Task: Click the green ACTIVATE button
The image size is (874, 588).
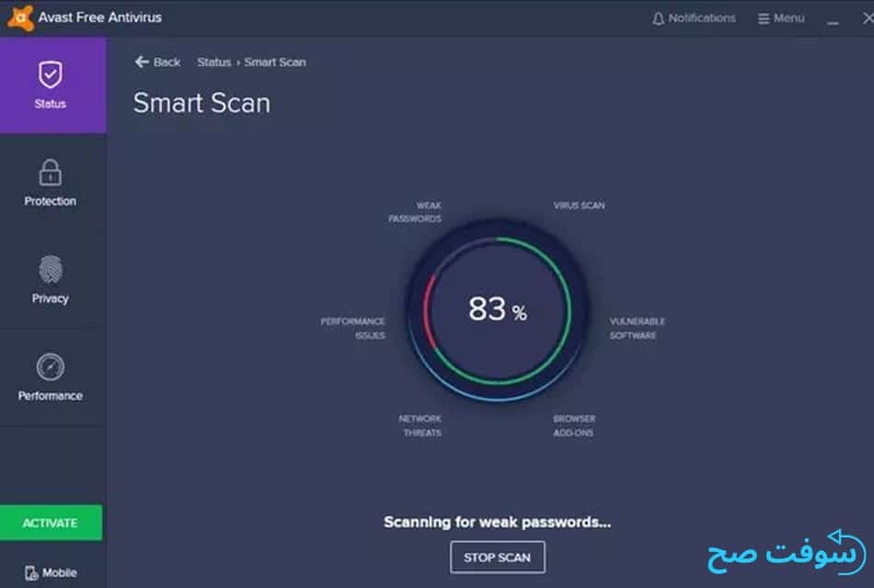Action: click(x=51, y=523)
